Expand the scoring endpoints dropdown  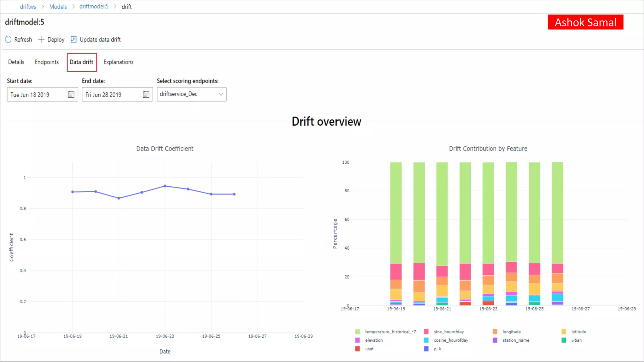[221, 94]
